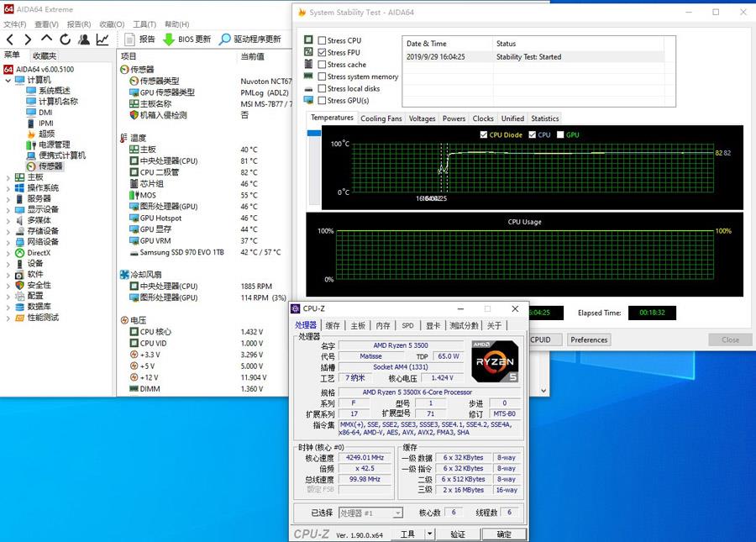Click the 驱动程序更新 driver update button
The image size is (756, 542).
coord(249,39)
